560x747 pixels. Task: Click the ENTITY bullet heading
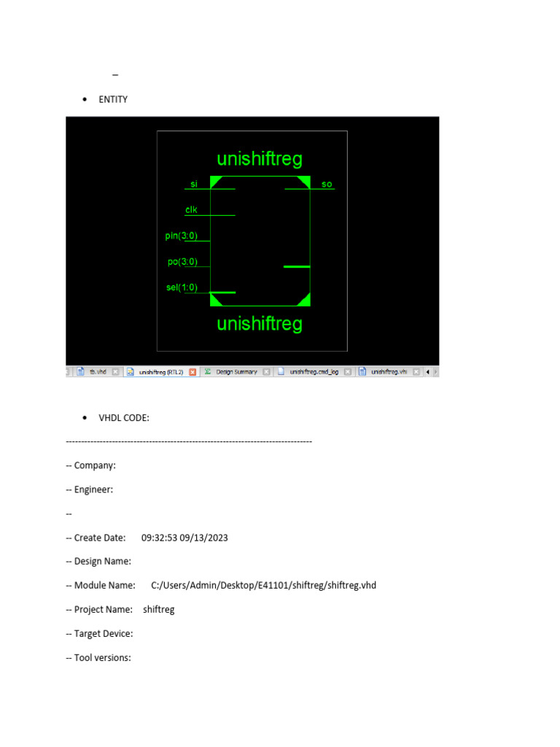pos(113,99)
